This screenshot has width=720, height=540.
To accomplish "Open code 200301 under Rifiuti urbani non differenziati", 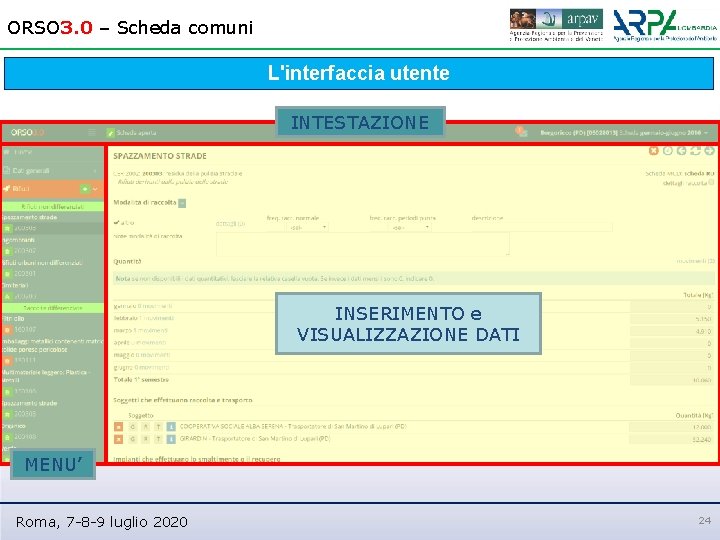I will click(x=25, y=274).
